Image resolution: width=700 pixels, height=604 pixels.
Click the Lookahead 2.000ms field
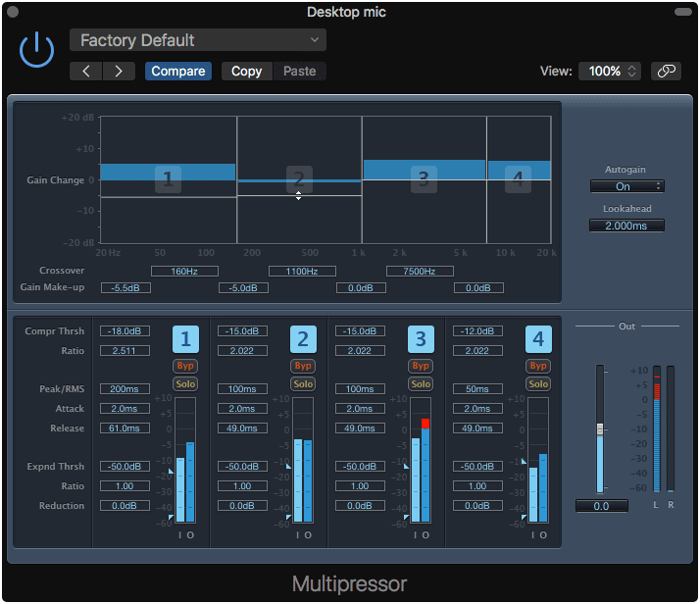tap(626, 226)
